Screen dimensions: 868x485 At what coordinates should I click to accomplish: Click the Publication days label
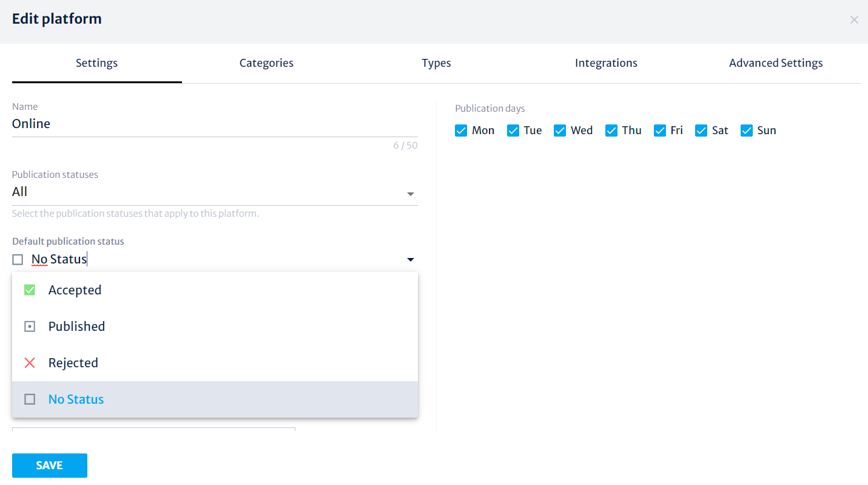(490, 109)
